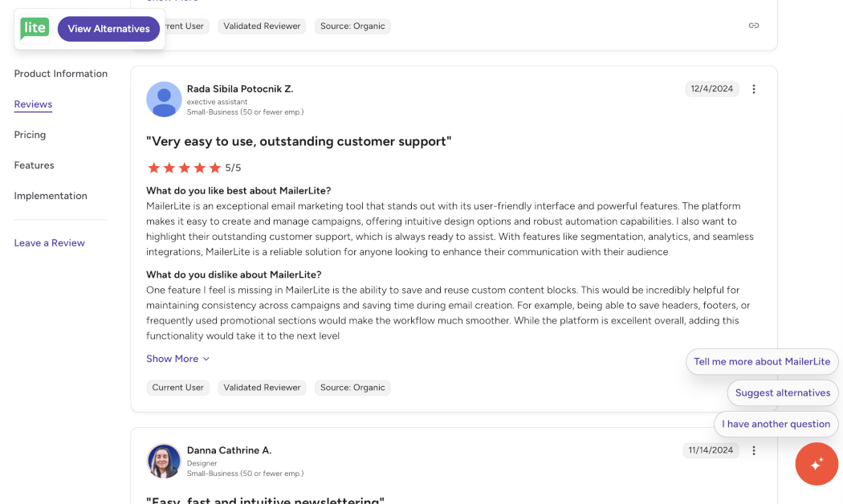Click Danna Cathrine's profile avatar
Screen dimensions: 843x504
tap(164, 460)
